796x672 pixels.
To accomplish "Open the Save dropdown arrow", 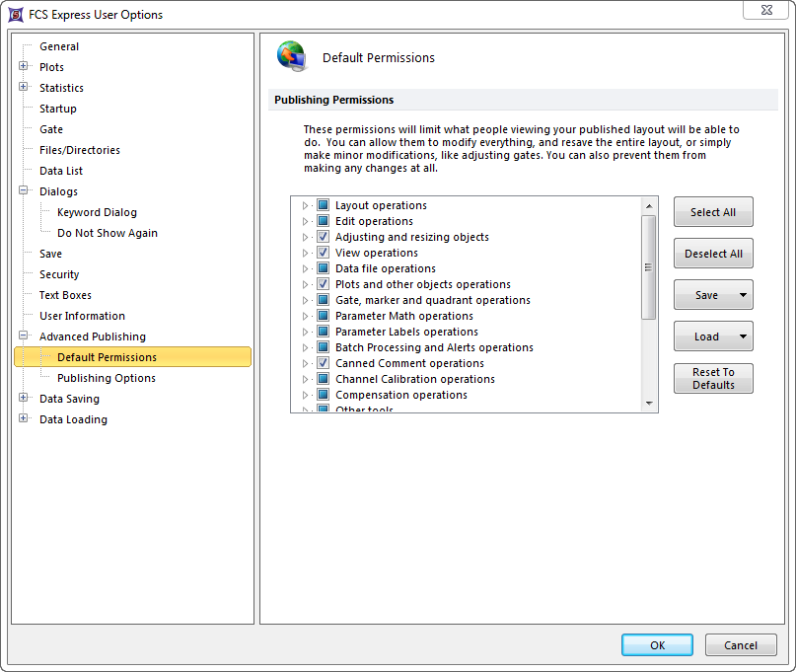I will click(742, 295).
